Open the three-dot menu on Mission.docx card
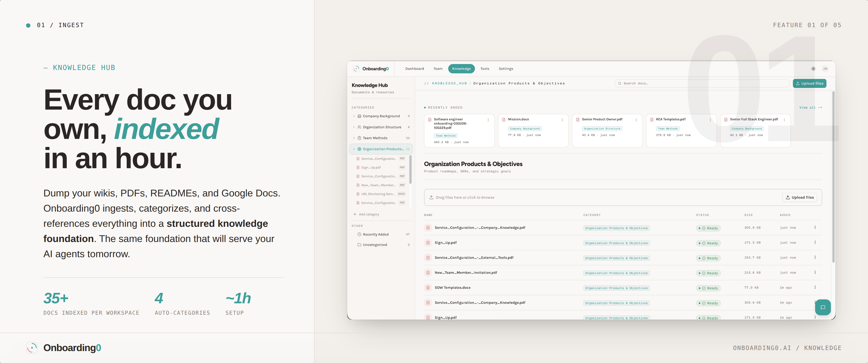The width and height of the screenshot is (868, 363). coord(562,120)
